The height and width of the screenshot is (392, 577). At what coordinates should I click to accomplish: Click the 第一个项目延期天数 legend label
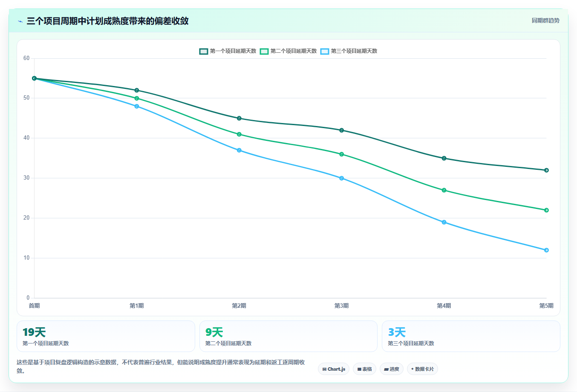(x=233, y=51)
